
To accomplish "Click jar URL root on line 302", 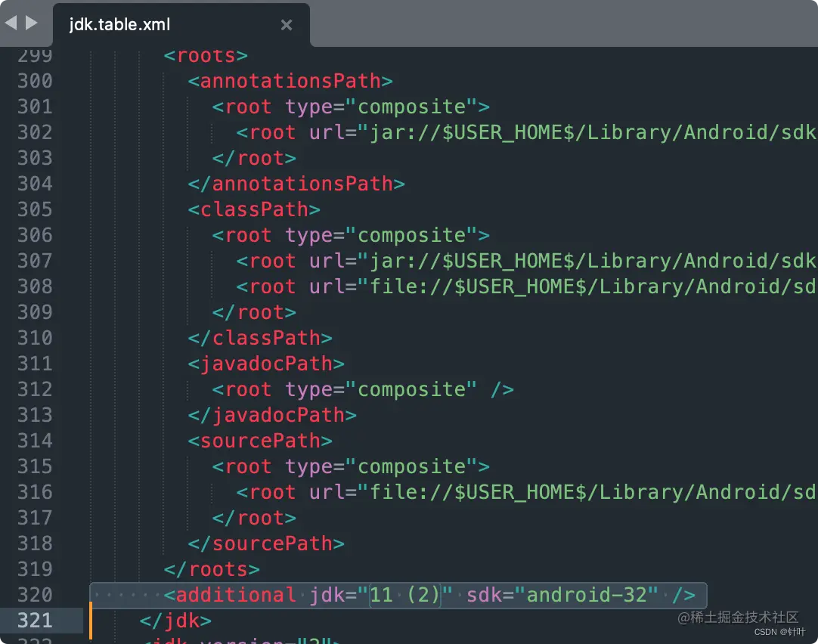I will [x=526, y=132].
